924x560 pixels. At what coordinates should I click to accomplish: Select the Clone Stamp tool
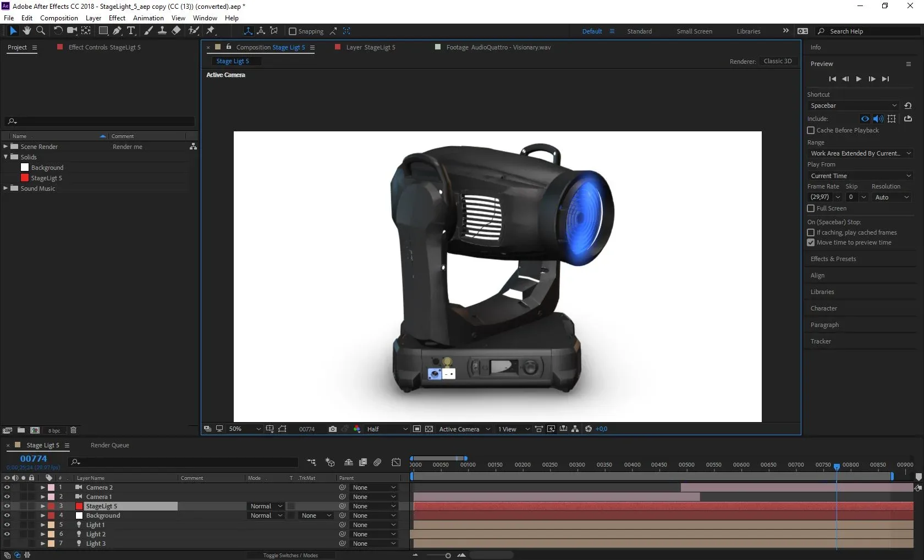point(162,31)
